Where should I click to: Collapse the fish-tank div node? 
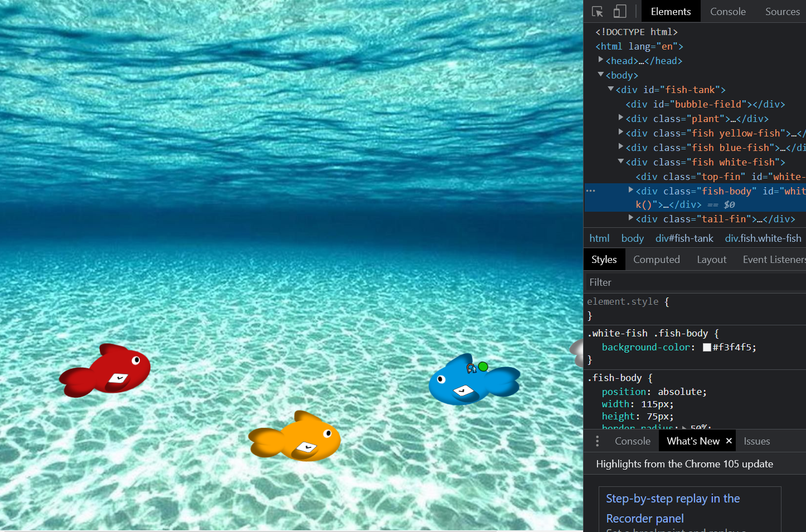(x=611, y=89)
